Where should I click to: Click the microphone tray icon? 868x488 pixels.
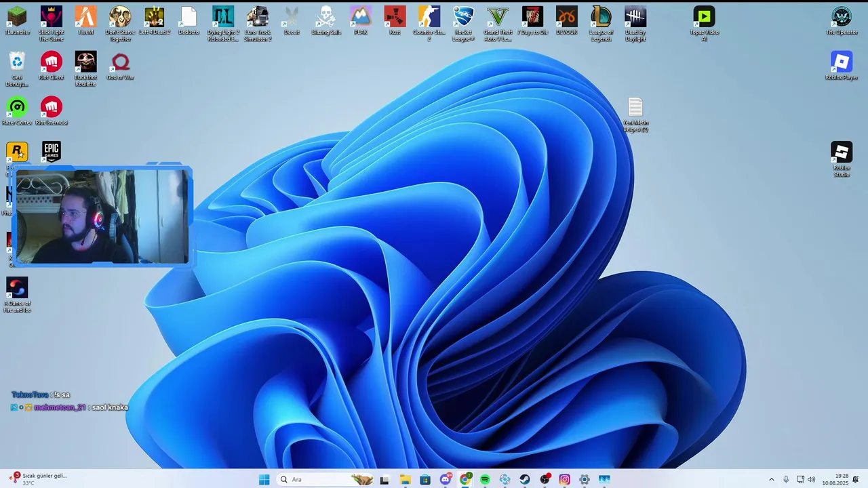(x=786, y=479)
